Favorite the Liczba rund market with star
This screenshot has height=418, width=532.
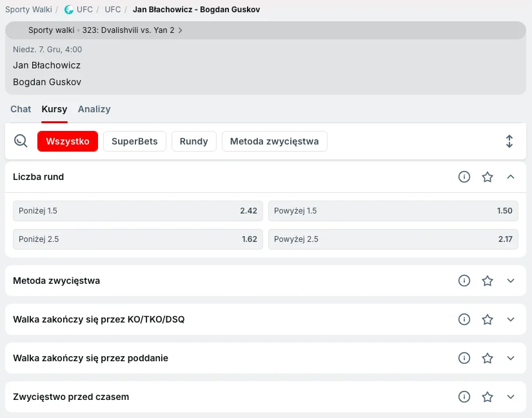click(488, 177)
